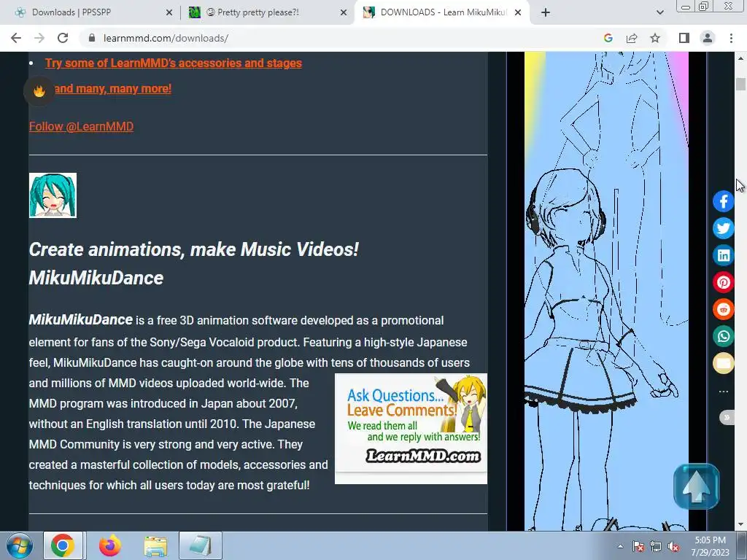
Task: Open the Chrome profile menu
Action: 708,38
